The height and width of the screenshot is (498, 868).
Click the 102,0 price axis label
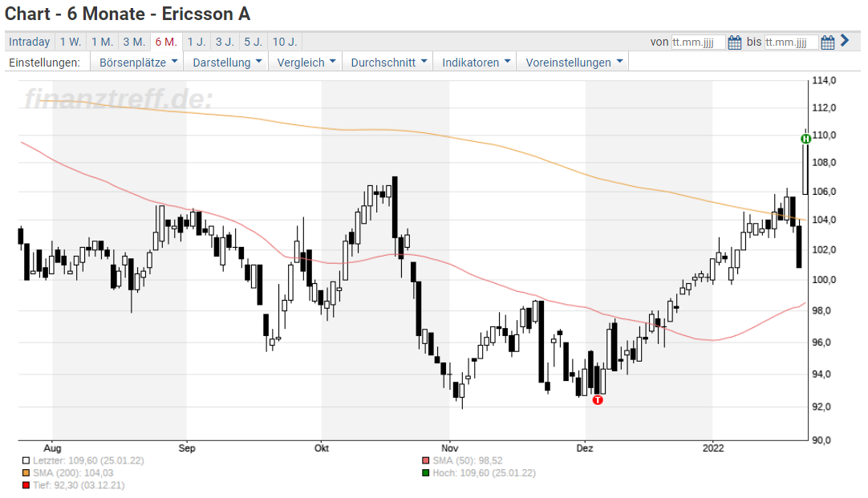[824, 250]
